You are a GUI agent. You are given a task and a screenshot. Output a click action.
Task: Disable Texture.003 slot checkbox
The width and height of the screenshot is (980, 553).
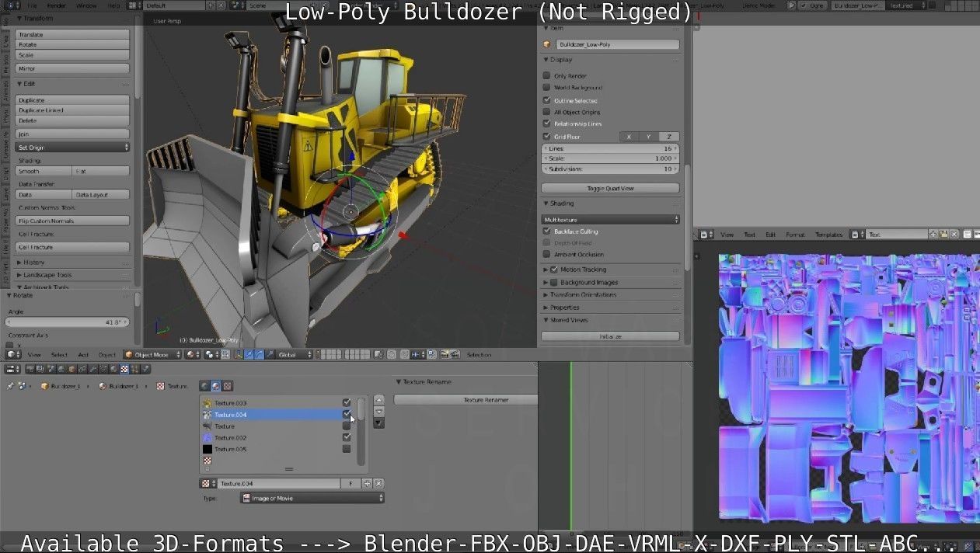pyautogui.click(x=347, y=402)
